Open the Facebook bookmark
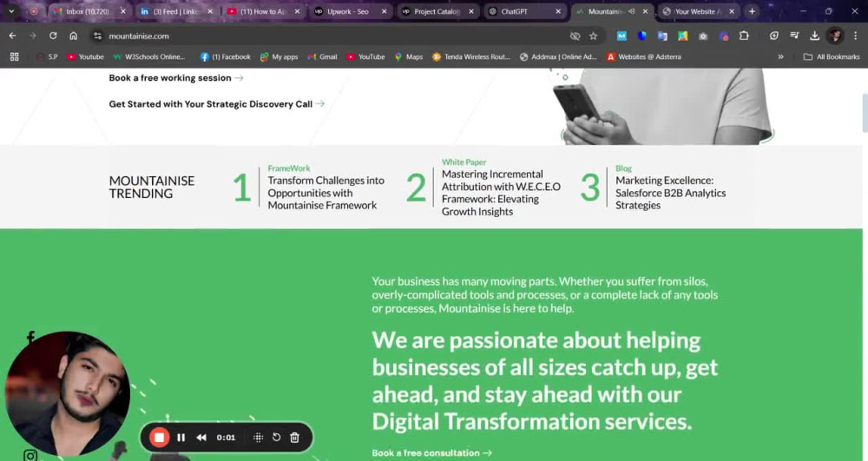Image resolution: width=868 pixels, height=461 pixels. point(226,57)
